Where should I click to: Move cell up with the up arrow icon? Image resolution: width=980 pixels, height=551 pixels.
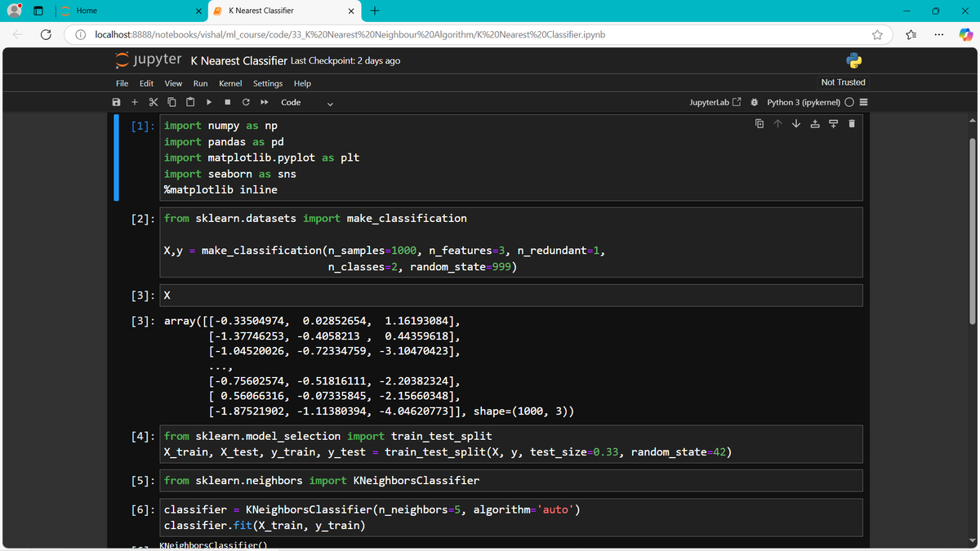coord(778,125)
